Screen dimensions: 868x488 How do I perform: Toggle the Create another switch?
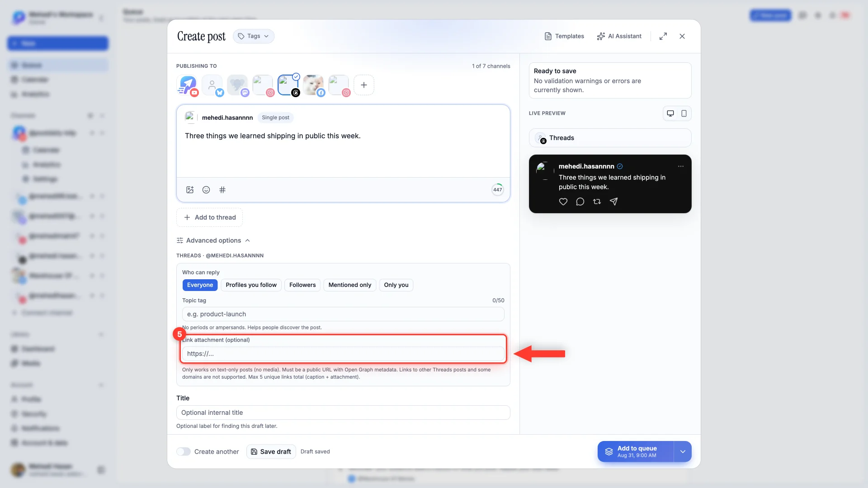point(184,452)
